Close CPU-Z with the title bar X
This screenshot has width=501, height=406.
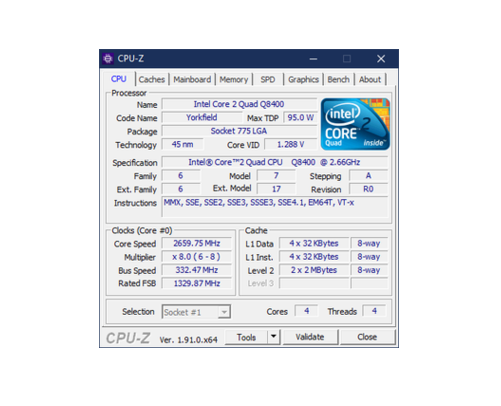pyautogui.click(x=381, y=59)
